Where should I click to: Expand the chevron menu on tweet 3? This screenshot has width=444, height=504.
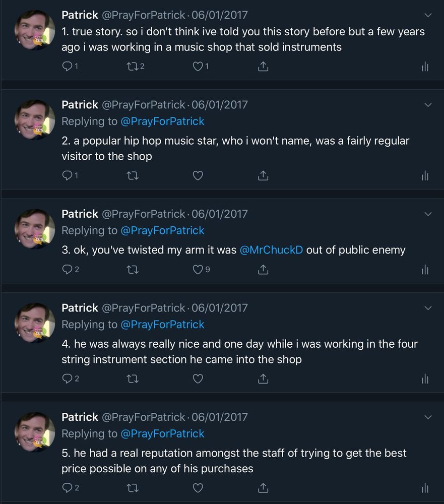point(428,214)
